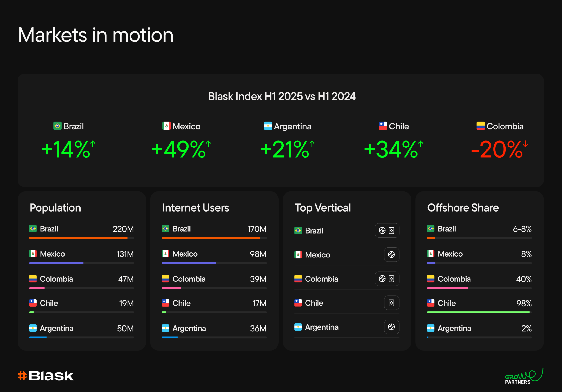562x392 pixels.
Task: Click the Blask Index H1 2025 title
Action: (x=281, y=96)
